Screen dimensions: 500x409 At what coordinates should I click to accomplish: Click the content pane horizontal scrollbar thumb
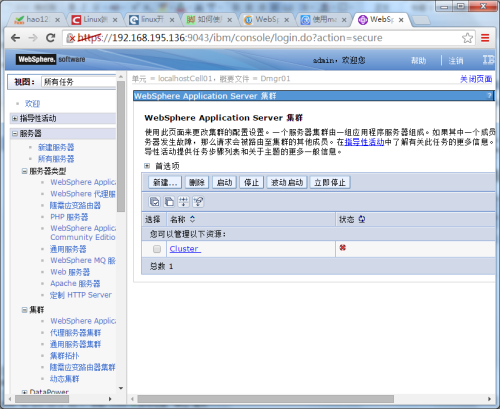pyautogui.click(x=265, y=399)
